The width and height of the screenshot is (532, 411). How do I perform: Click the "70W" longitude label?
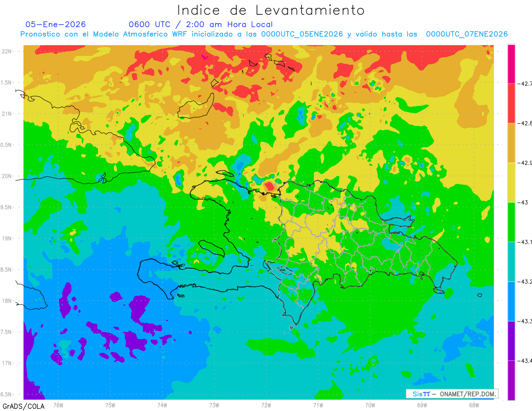pos(370,405)
